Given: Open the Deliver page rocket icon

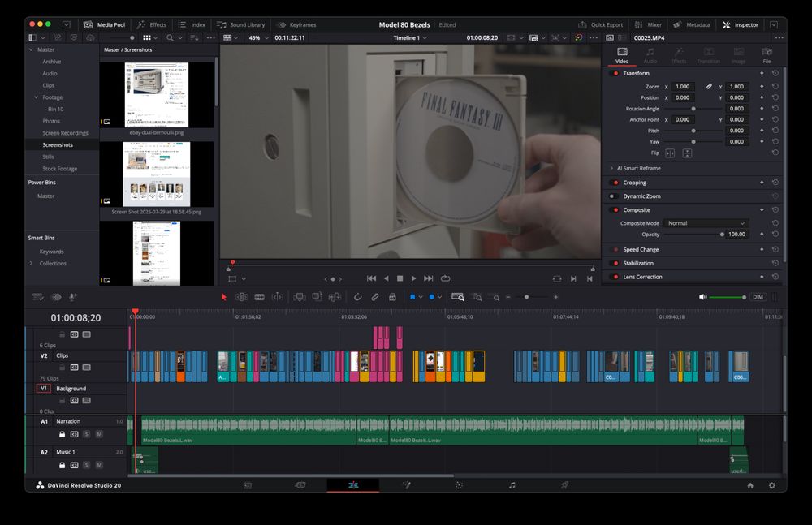Looking at the screenshot, I should pyautogui.click(x=564, y=485).
